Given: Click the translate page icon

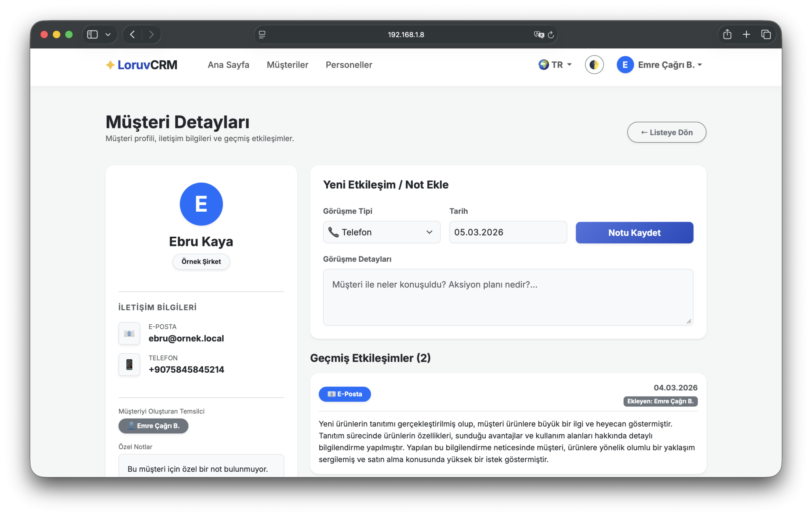Looking at the screenshot, I should pos(538,35).
